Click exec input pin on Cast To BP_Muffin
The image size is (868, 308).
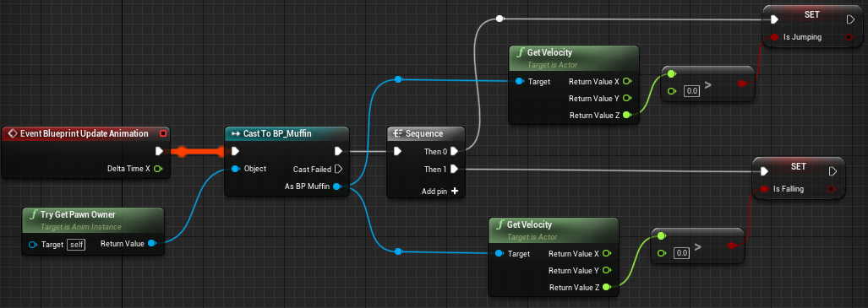pyautogui.click(x=235, y=151)
